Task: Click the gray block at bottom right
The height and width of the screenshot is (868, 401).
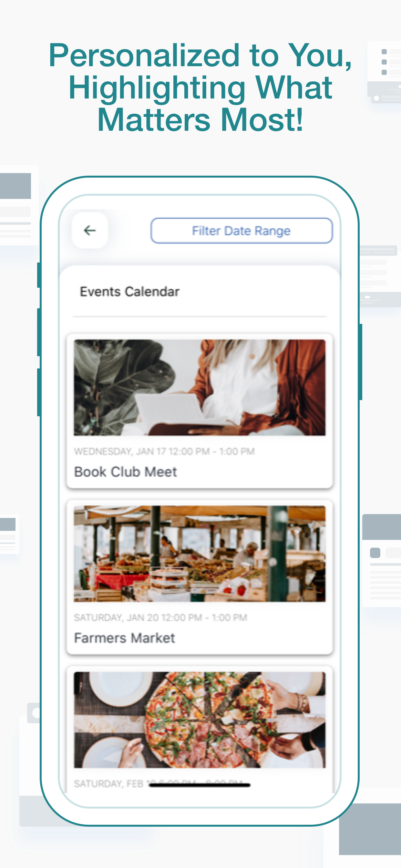Action: pyautogui.click(x=370, y=829)
